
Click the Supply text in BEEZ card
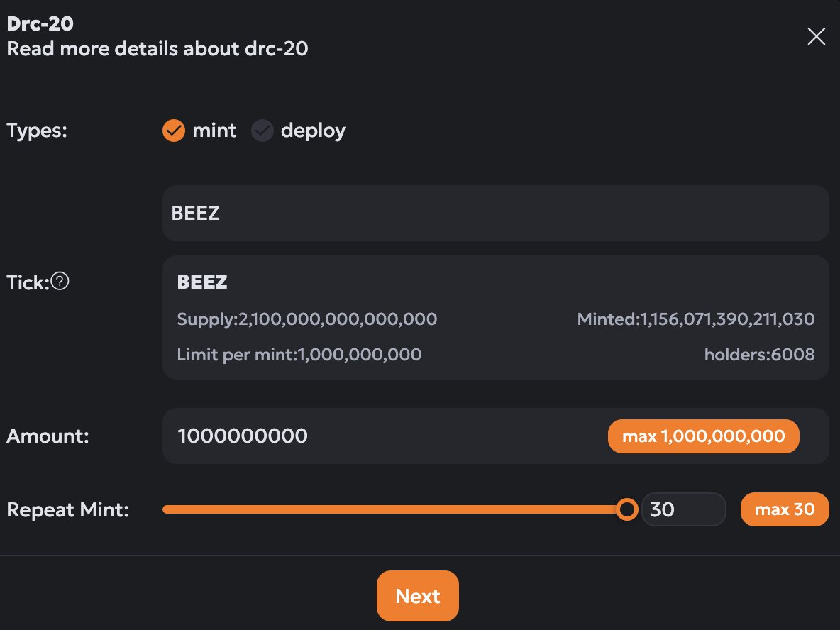(x=306, y=319)
